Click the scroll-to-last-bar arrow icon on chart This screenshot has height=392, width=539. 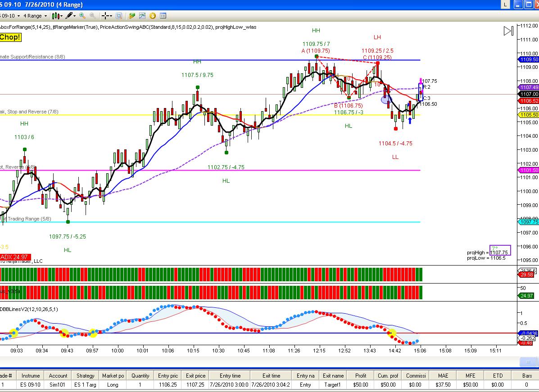[508, 31]
